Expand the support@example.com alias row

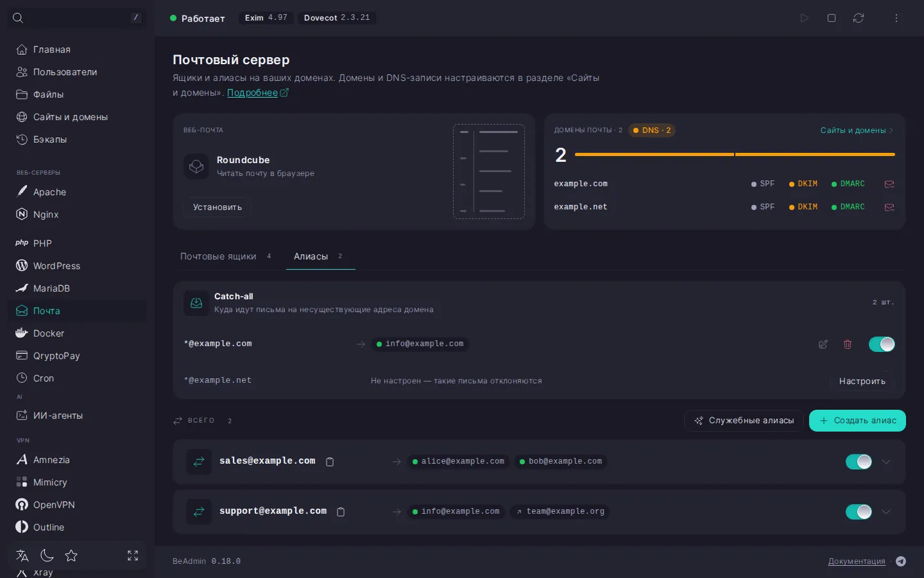(886, 512)
